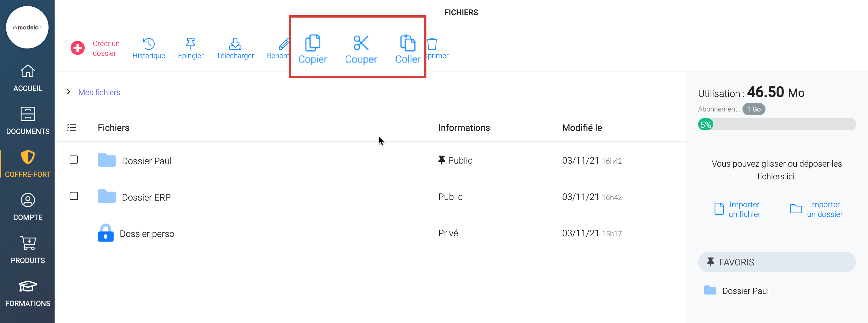Go to ACCUEIL in the sidebar
Image resolution: width=868 pixels, height=323 pixels.
28,78
